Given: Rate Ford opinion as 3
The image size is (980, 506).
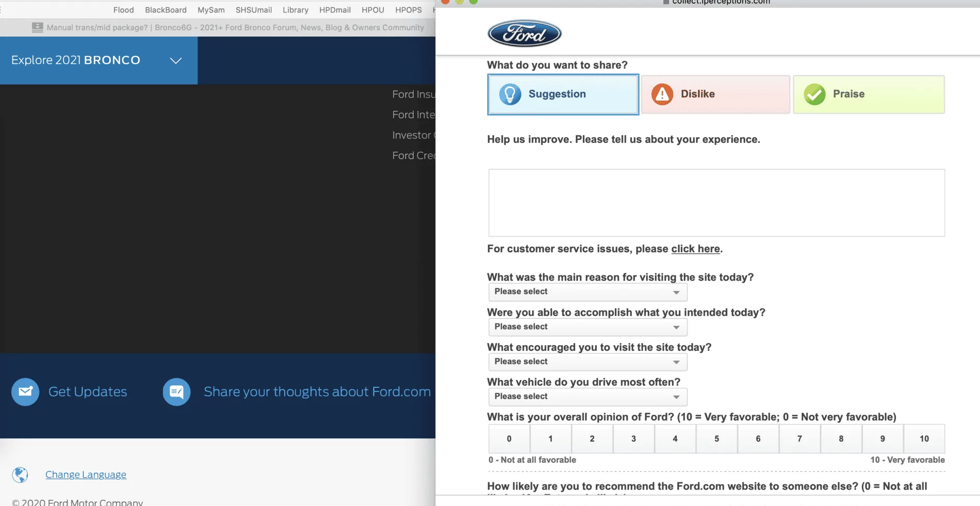Looking at the screenshot, I should pos(633,439).
